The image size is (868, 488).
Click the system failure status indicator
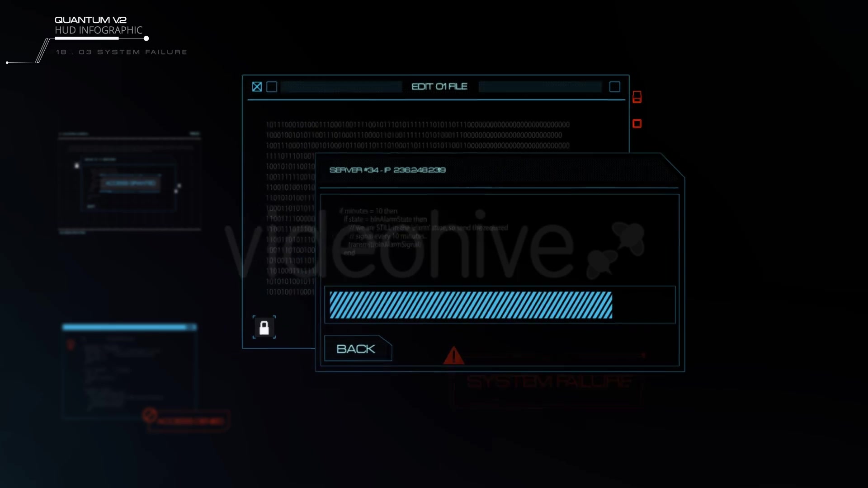click(x=122, y=52)
